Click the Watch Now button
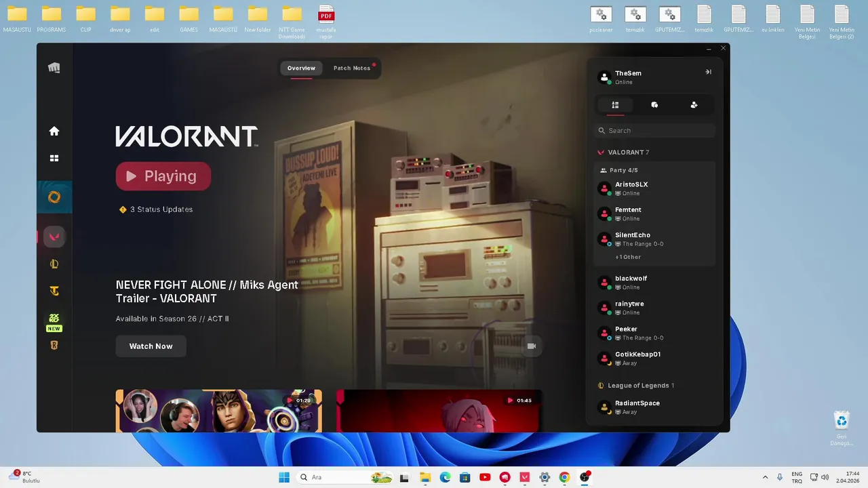Screen dimensions: 868x488 pyautogui.click(x=151, y=346)
